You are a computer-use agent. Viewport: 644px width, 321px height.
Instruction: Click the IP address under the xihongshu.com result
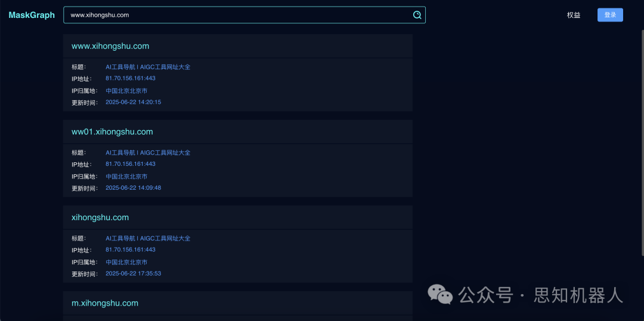pyautogui.click(x=131, y=249)
